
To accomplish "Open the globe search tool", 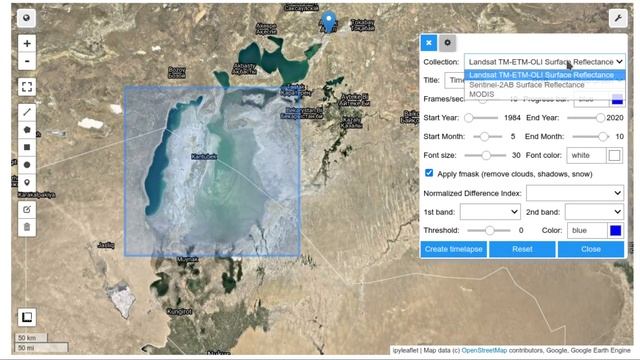I will (x=27, y=18).
